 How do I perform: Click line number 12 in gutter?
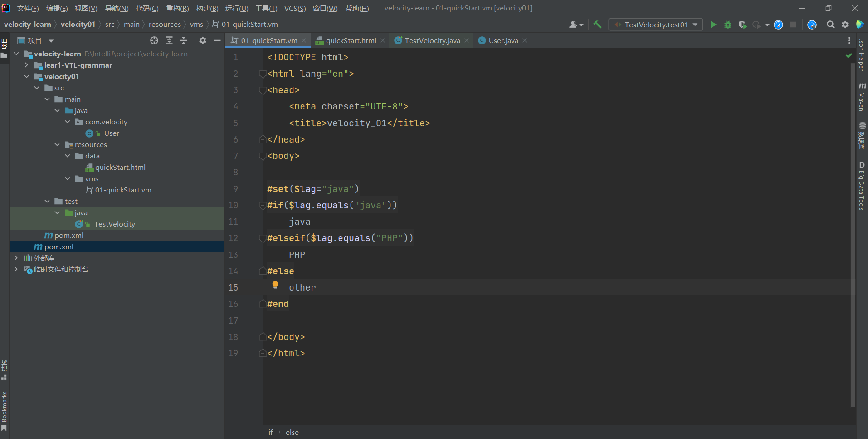coord(233,238)
